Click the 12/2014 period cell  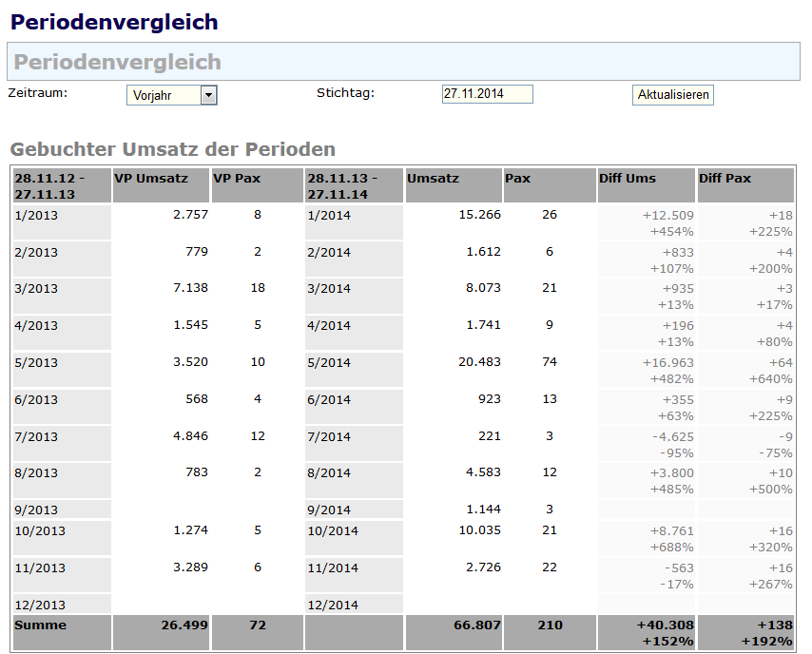click(334, 606)
